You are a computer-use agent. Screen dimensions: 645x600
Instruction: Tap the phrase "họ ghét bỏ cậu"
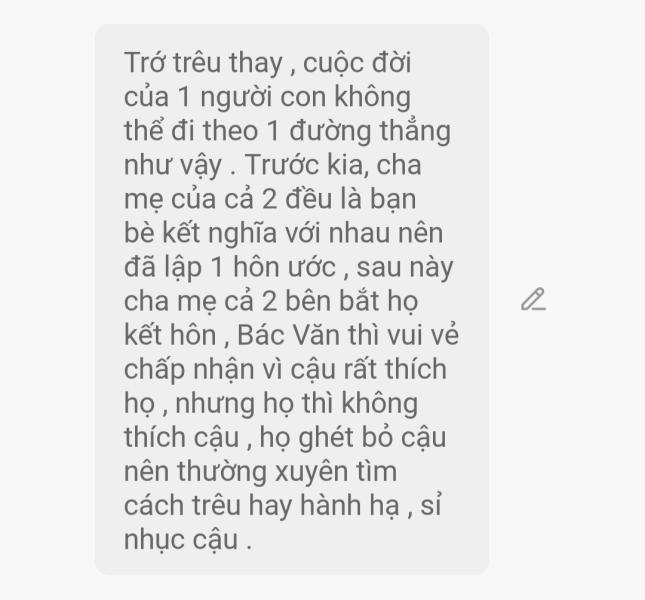tap(353, 438)
